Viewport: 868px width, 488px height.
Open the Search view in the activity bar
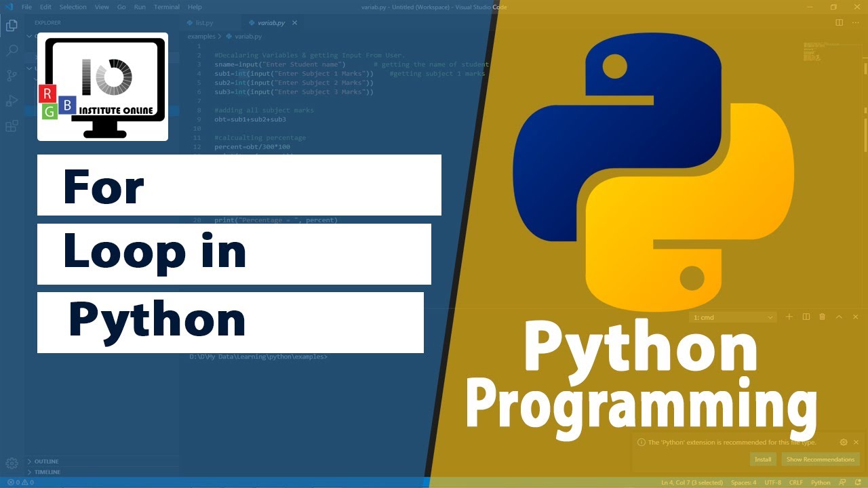point(12,51)
